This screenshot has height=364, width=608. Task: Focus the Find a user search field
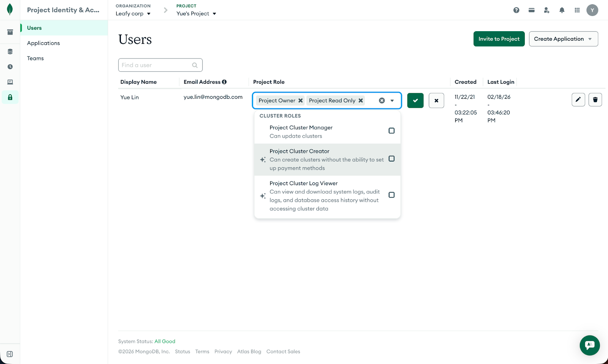coord(160,65)
